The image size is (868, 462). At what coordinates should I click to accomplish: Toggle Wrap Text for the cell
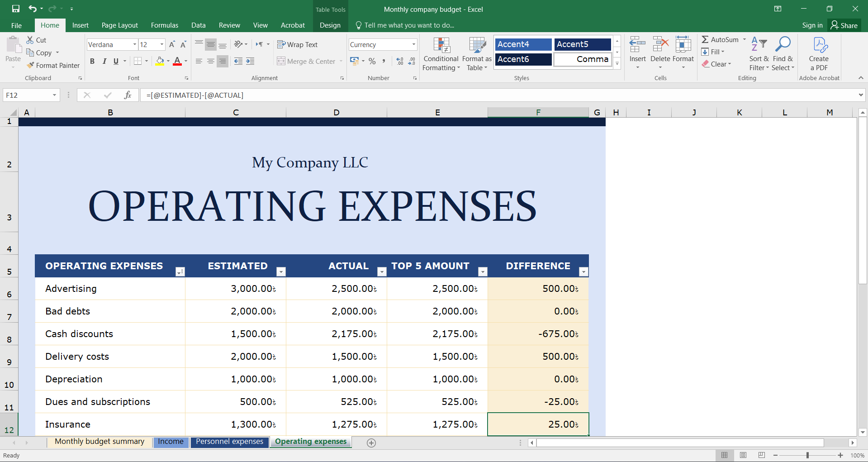point(297,44)
